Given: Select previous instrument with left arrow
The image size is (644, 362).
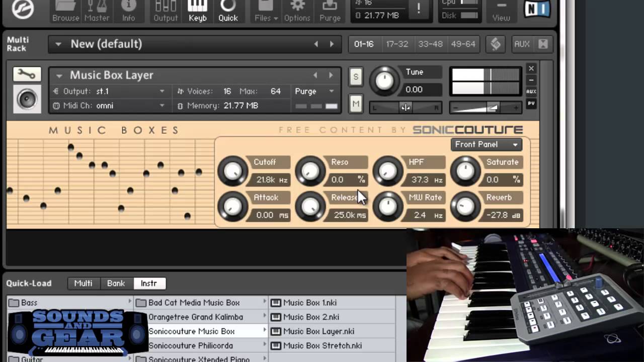Looking at the screenshot, I should [315, 75].
